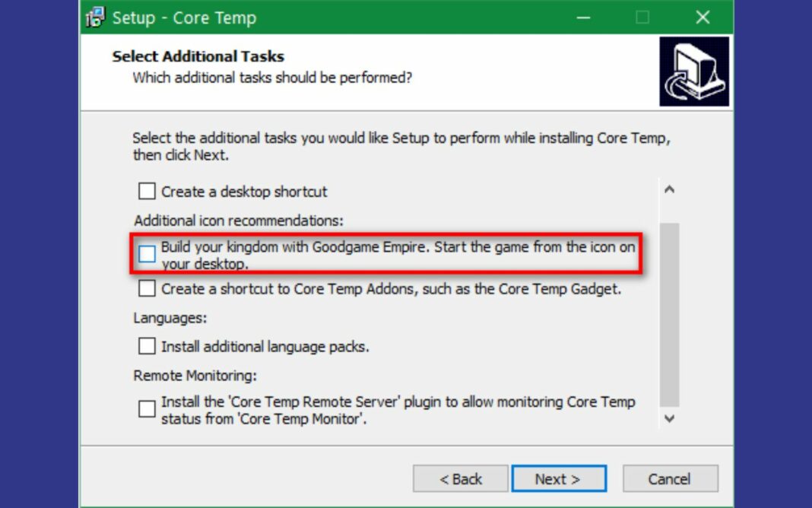Tick the Goodgame Empire desktop icon checkbox
Image resolution: width=812 pixels, height=508 pixels.
(147, 253)
